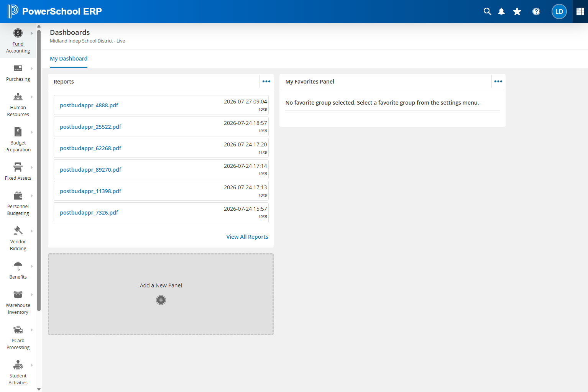Screen dimensions: 588x392
Task: Open postbudappr_25522.pdf report
Action: 90,127
